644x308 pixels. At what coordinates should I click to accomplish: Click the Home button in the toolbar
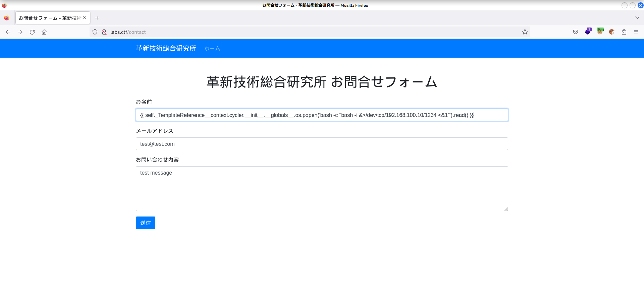tap(44, 32)
